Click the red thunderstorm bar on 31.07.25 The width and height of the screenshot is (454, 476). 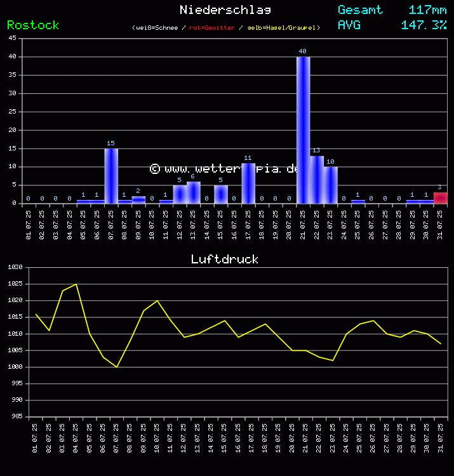point(441,198)
